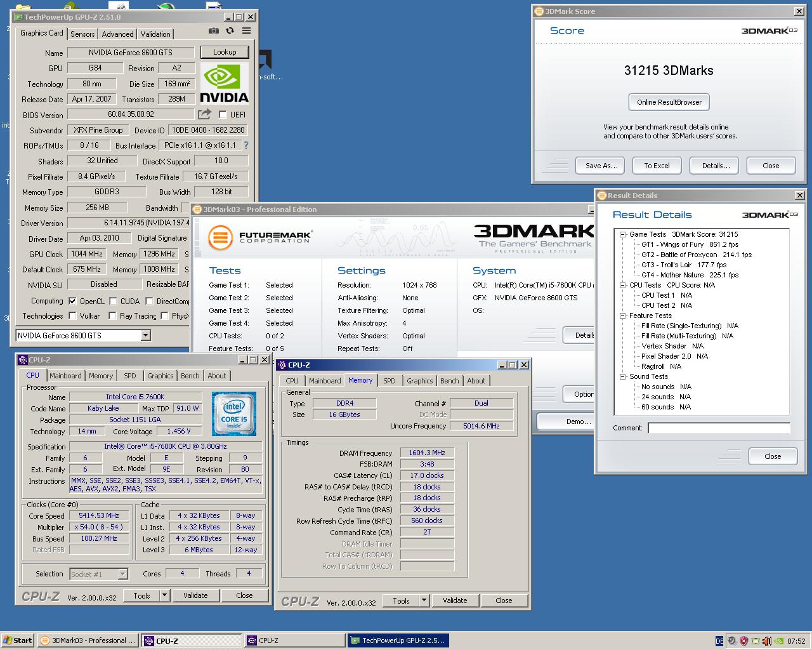The height and width of the screenshot is (650, 812).
Task: Tick the DirectCompute checkbox
Action: click(149, 301)
